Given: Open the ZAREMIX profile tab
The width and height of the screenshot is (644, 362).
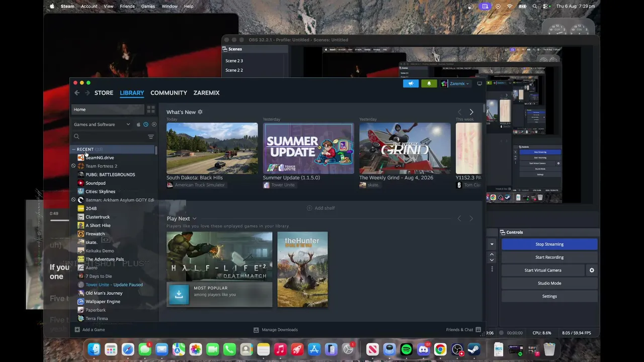Looking at the screenshot, I should [x=206, y=93].
